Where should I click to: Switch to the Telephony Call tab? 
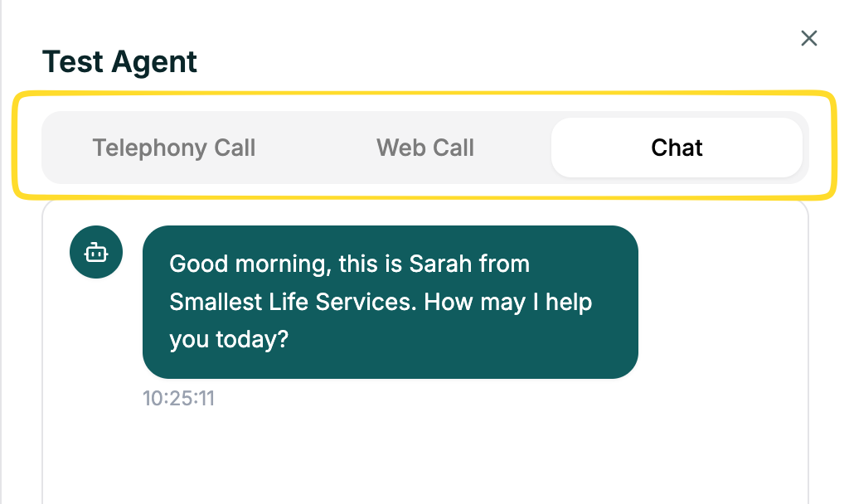pos(173,148)
